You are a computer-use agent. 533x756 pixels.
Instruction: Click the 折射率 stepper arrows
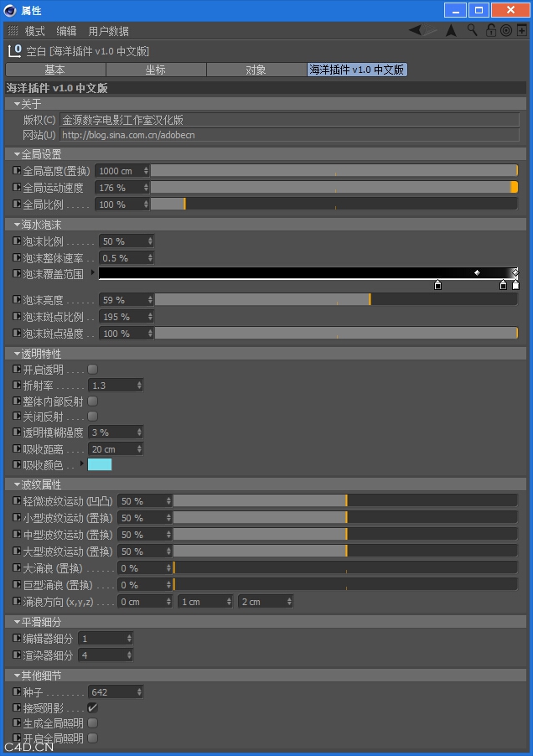[x=139, y=386]
